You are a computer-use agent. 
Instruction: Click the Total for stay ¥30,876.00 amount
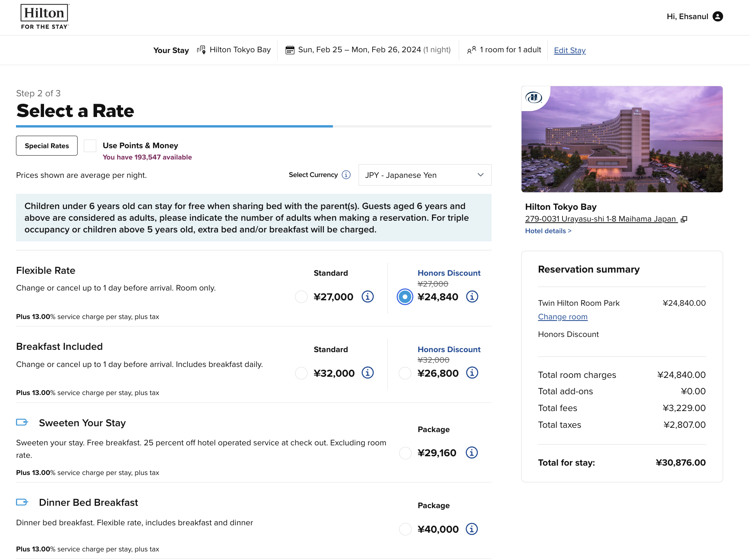click(681, 463)
